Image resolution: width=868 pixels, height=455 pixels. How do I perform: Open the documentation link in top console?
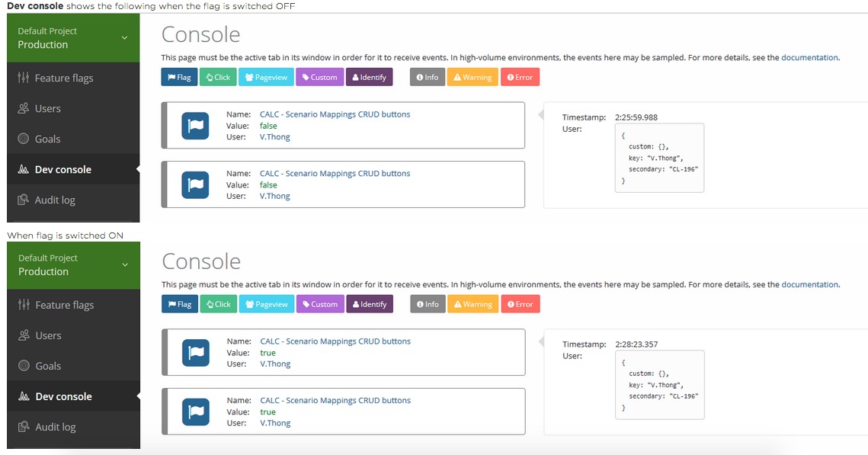(x=809, y=57)
